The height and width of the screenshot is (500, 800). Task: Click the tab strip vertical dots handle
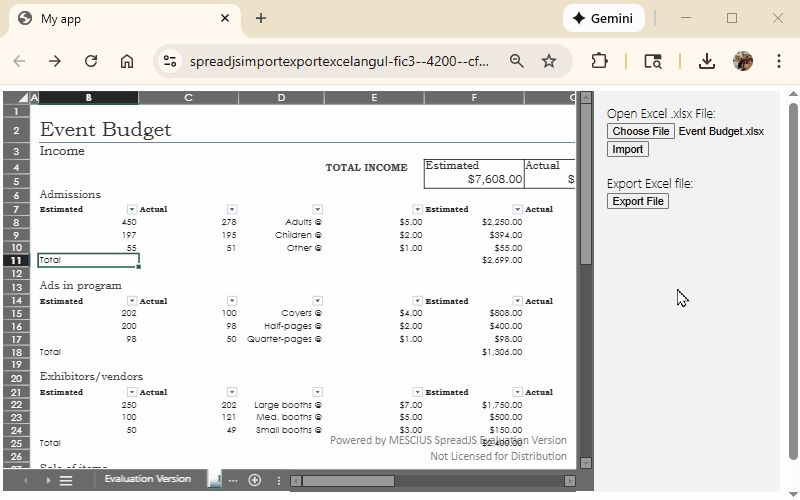pos(279,480)
